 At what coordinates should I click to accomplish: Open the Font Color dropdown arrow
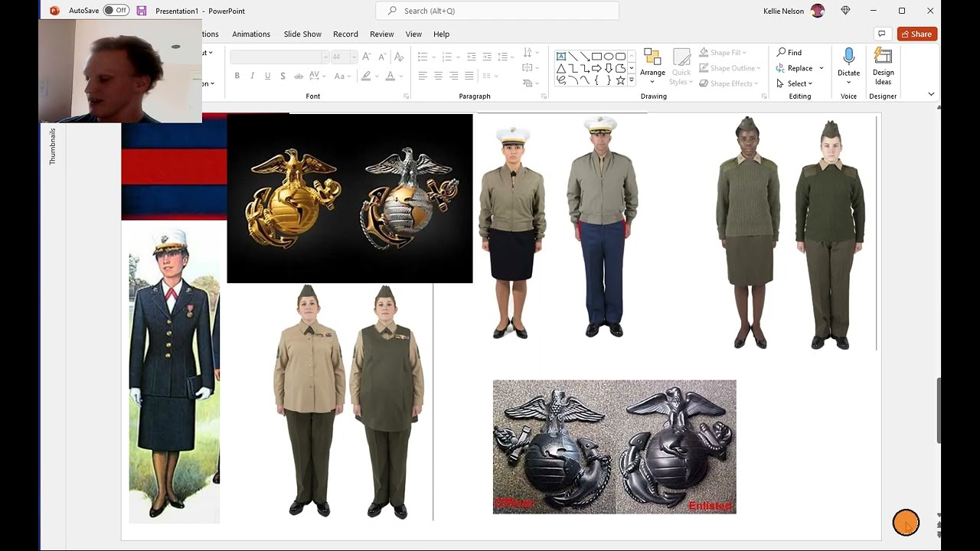(x=401, y=76)
